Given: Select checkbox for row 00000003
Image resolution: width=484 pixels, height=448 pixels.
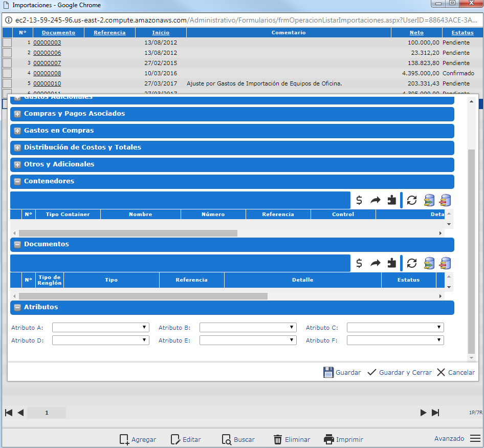Looking at the screenshot, I should 7,42.
